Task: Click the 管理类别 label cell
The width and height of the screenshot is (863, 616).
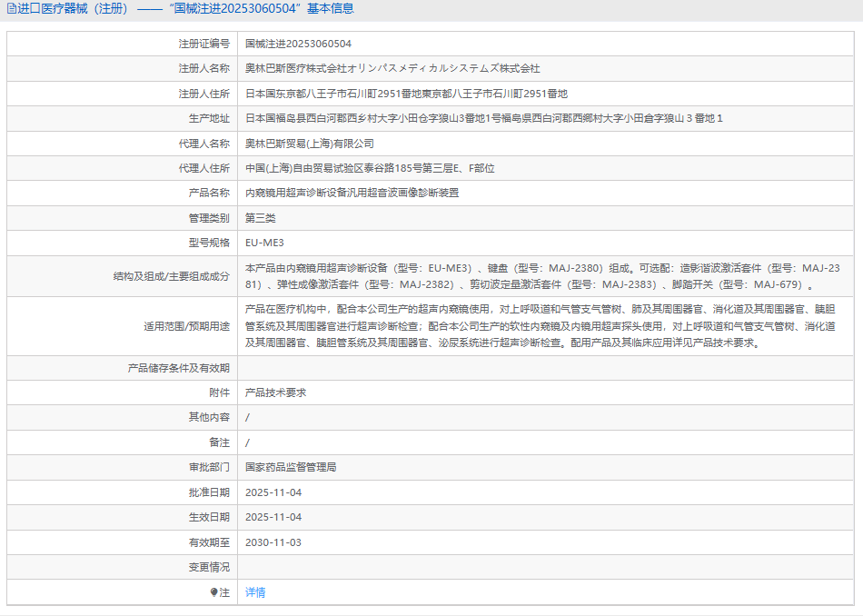Action: click(123, 218)
